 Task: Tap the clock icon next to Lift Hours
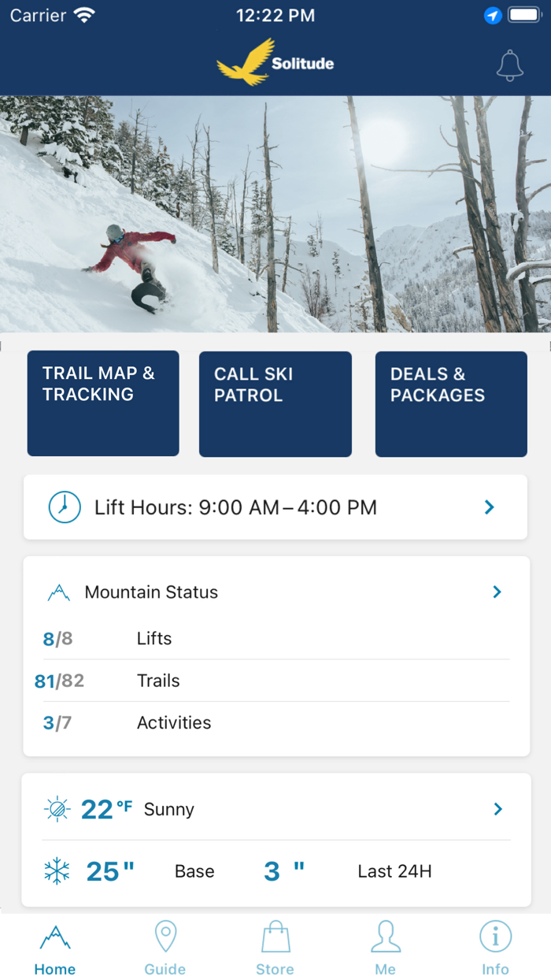64,507
